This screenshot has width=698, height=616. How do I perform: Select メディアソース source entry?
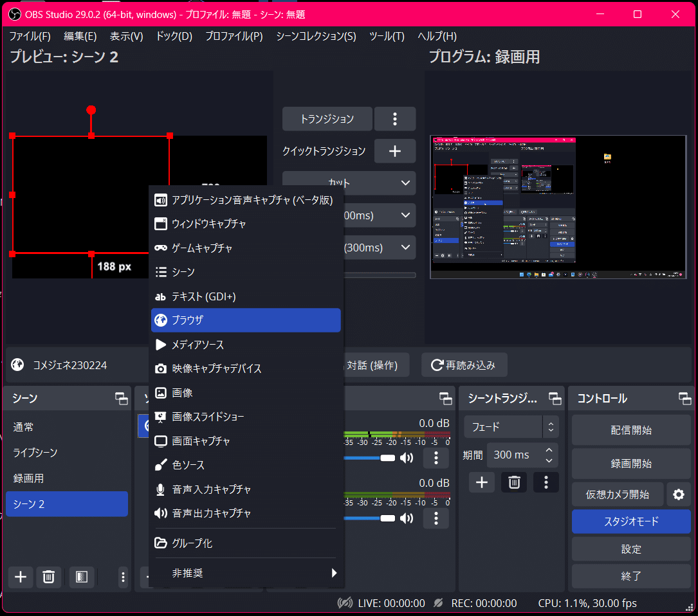click(x=246, y=345)
